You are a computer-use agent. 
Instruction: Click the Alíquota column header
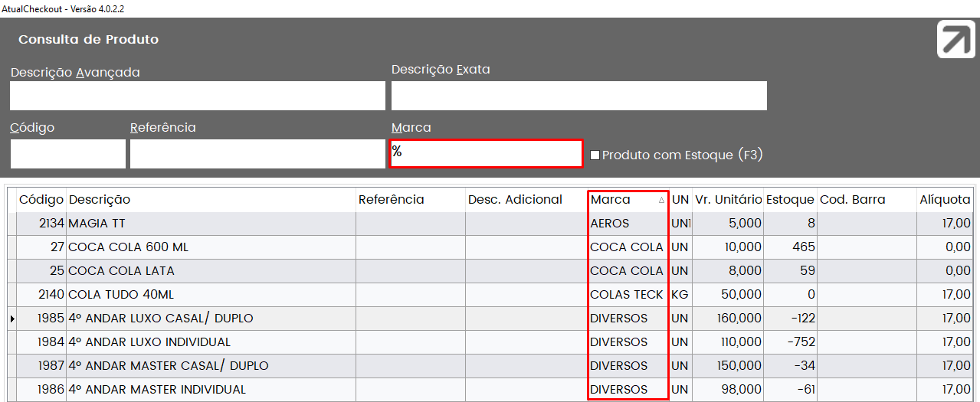945,200
